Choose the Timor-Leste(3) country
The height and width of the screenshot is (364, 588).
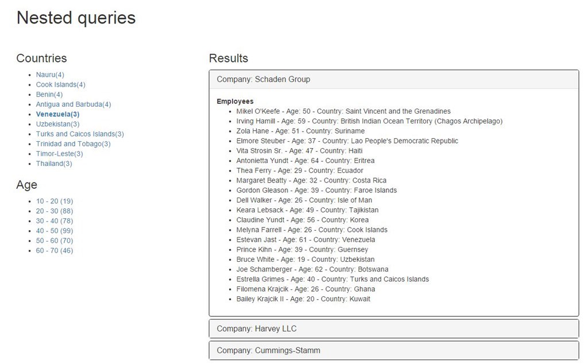point(59,154)
